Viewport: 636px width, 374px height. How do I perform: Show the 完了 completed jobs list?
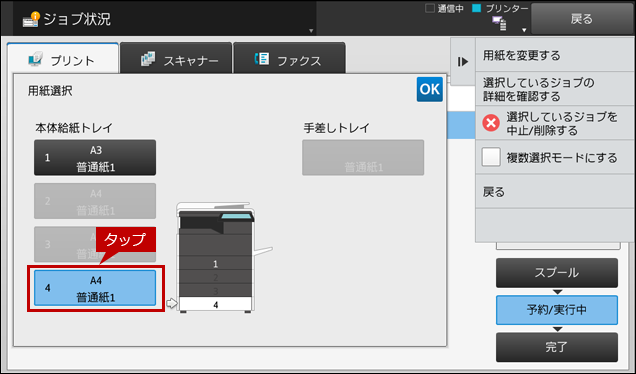tap(557, 347)
